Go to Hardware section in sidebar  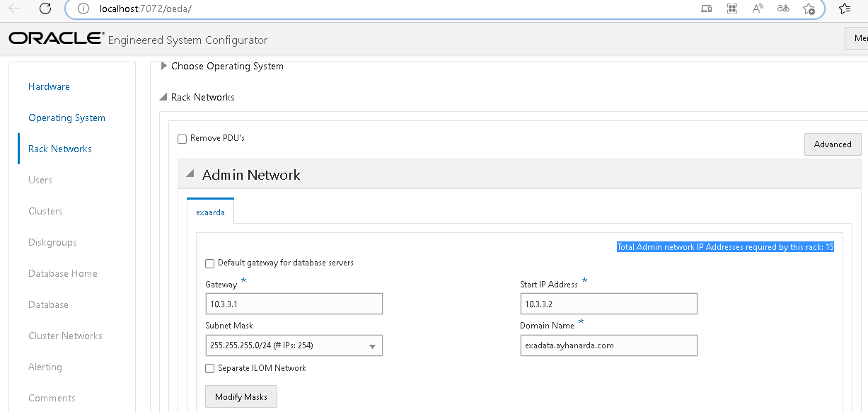49,86
